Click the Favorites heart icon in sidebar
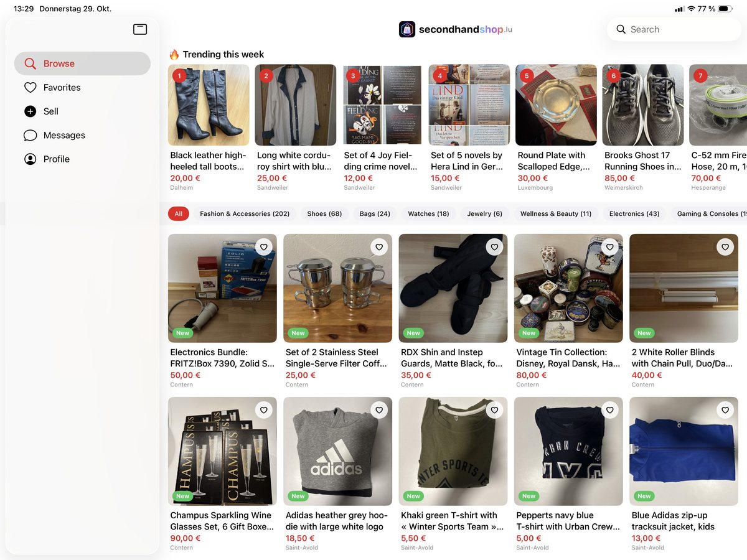 click(x=30, y=88)
